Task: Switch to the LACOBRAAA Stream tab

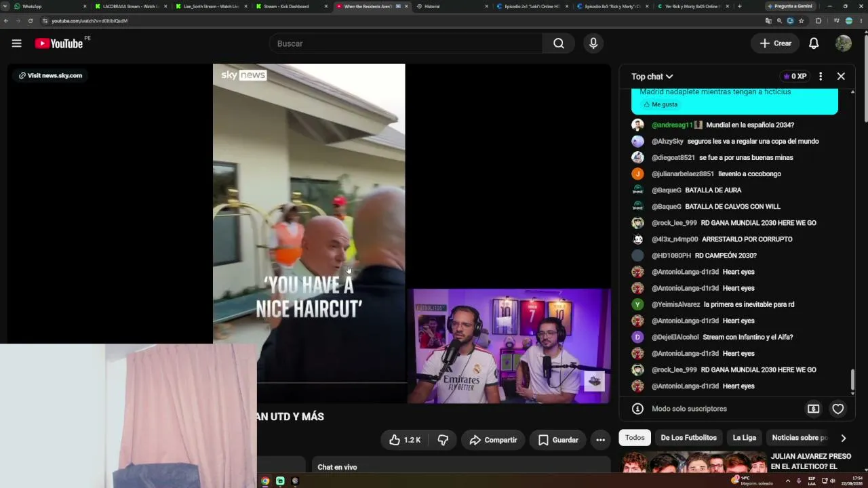Action: tap(130, 6)
